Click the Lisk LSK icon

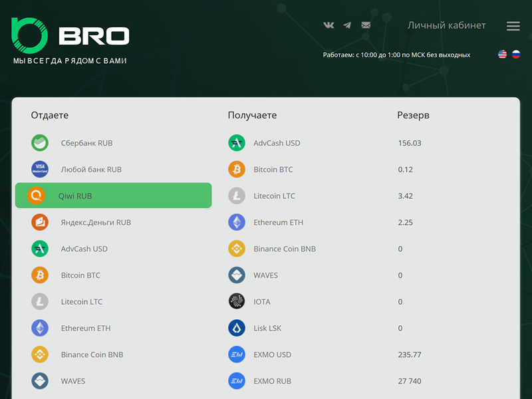click(237, 328)
